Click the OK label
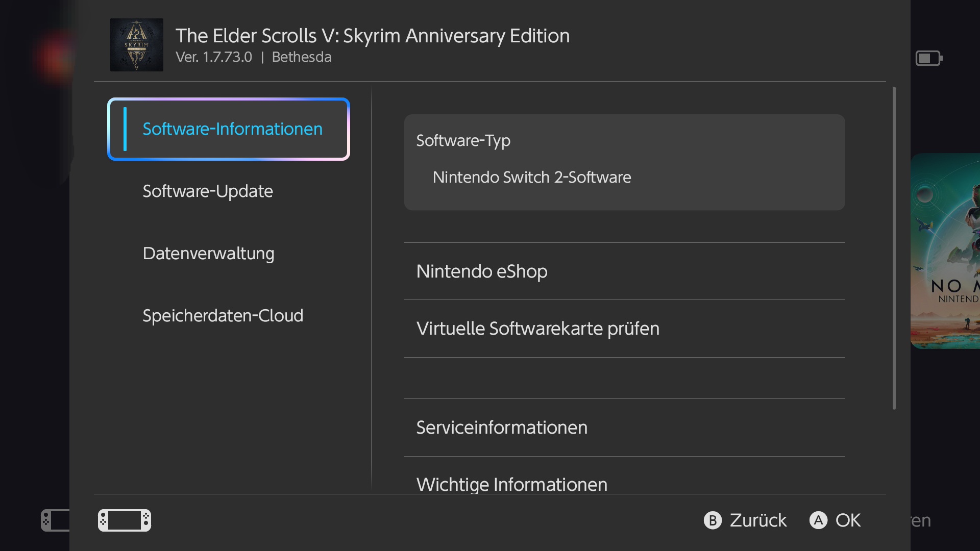 [x=848, y=520]
